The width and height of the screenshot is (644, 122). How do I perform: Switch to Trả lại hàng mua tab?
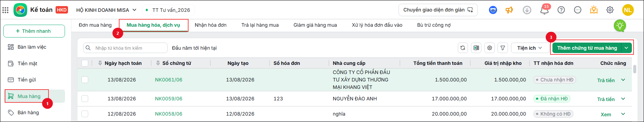point(260,25)
